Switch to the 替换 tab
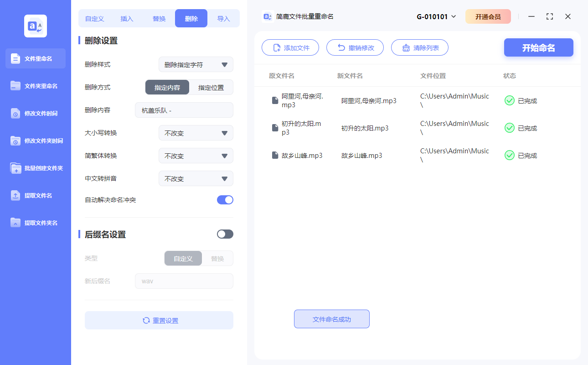Image resolution: width=588 pixels, height=365 pixels. [x=159, y=18]
